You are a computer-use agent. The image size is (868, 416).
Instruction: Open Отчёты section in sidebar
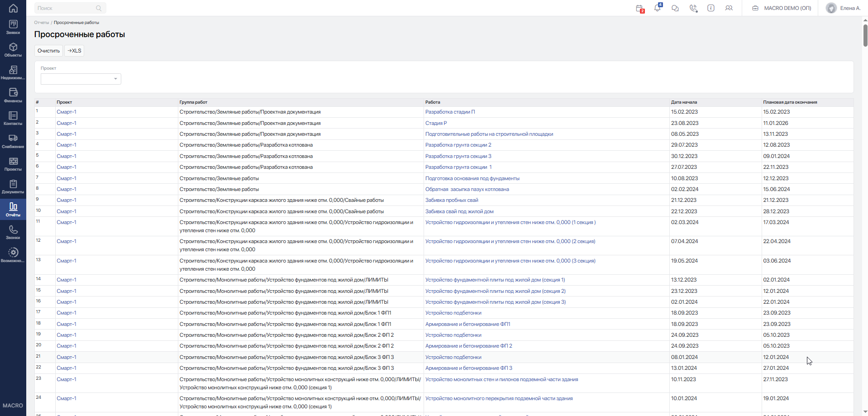13,210
